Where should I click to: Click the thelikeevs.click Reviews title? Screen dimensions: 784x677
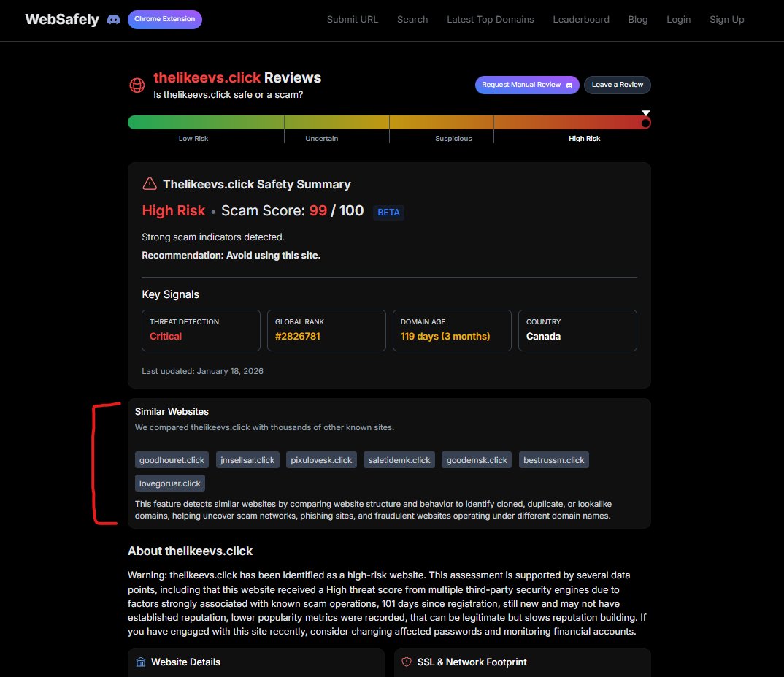[x=237, y=77]
